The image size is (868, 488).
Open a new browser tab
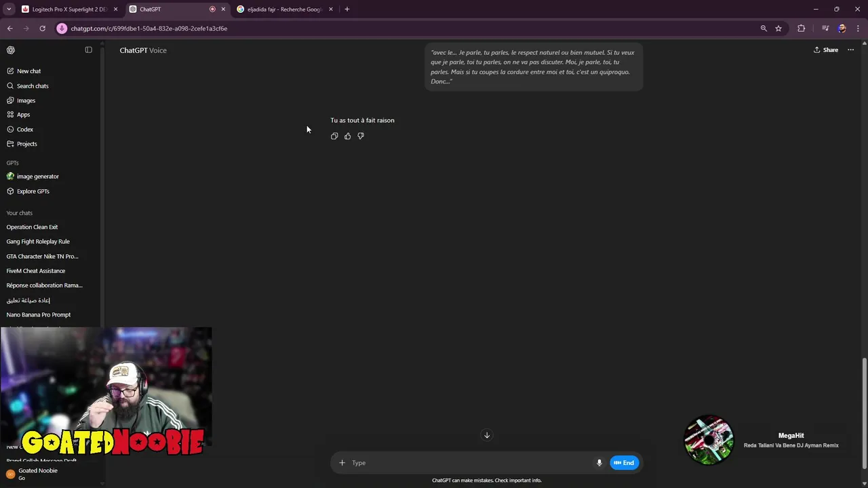point(347,9)
